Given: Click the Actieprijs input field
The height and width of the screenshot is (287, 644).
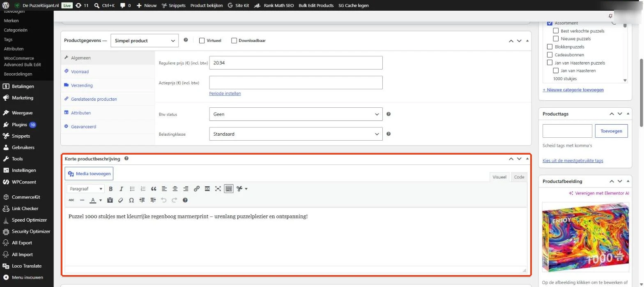Looking at the screenshot, I should click(x=296, y=83).
